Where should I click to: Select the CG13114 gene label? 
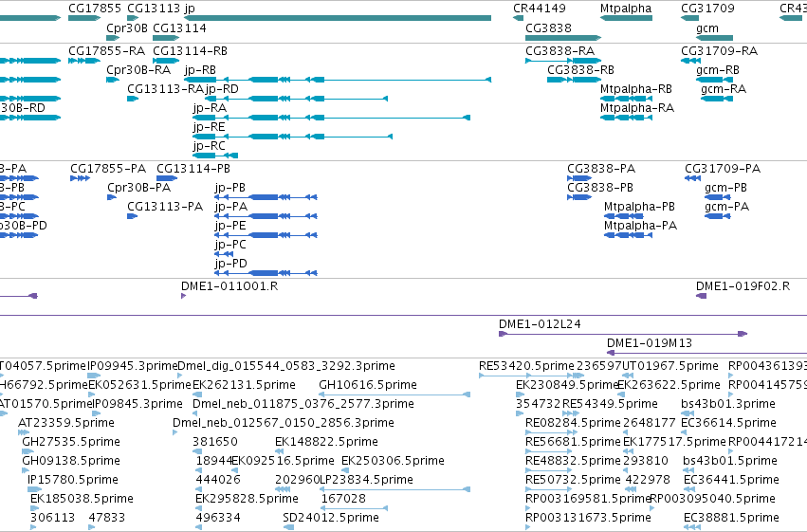(x=179, y=28)
